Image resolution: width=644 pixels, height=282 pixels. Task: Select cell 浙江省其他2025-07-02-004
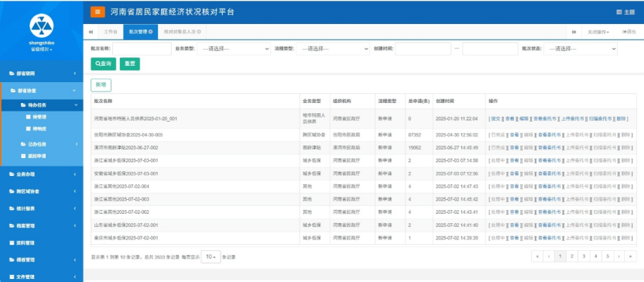point(196,187)
